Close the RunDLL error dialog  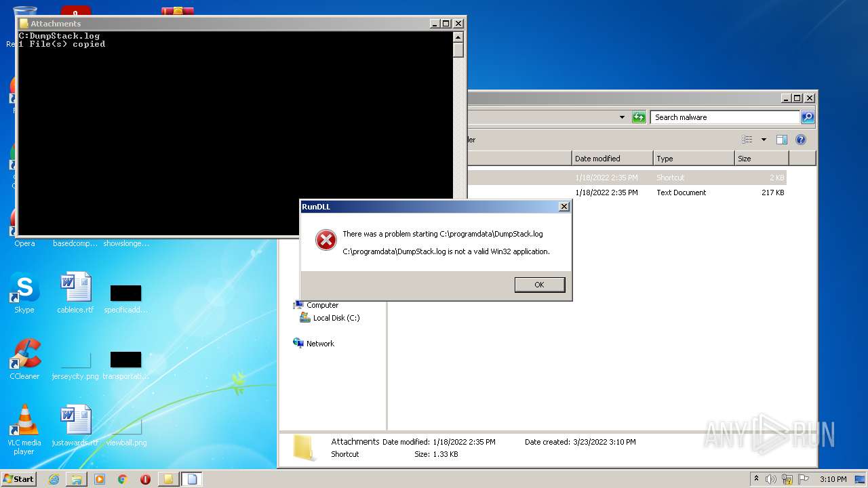[564, 207]
